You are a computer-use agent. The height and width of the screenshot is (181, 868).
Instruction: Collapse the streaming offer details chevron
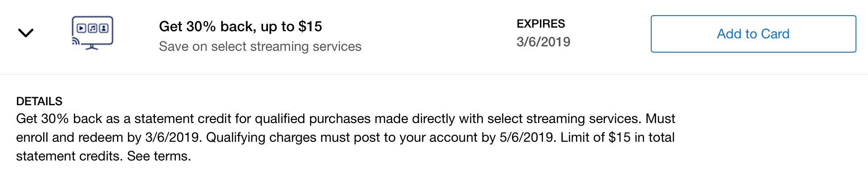pyautogui.click(x=26, y=33)
